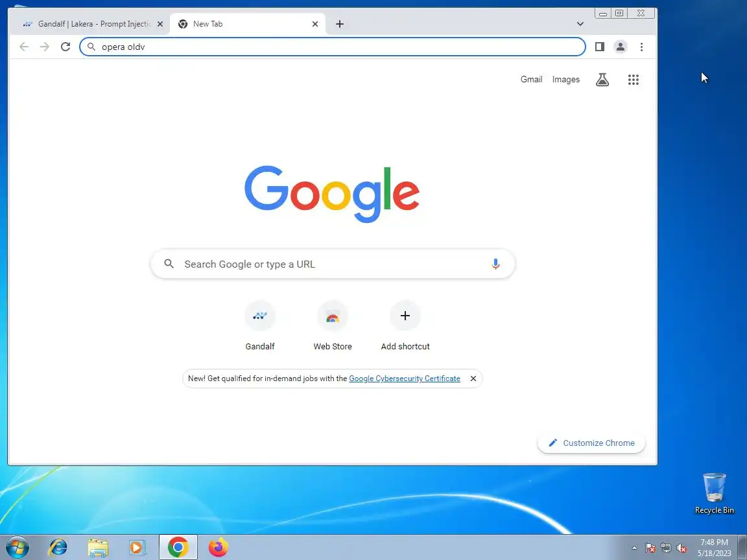The height and width of the screenshot is (560, 747).
Task: Open the Windows Start menu
Action: pyautogui.click(x=17, y=547)
